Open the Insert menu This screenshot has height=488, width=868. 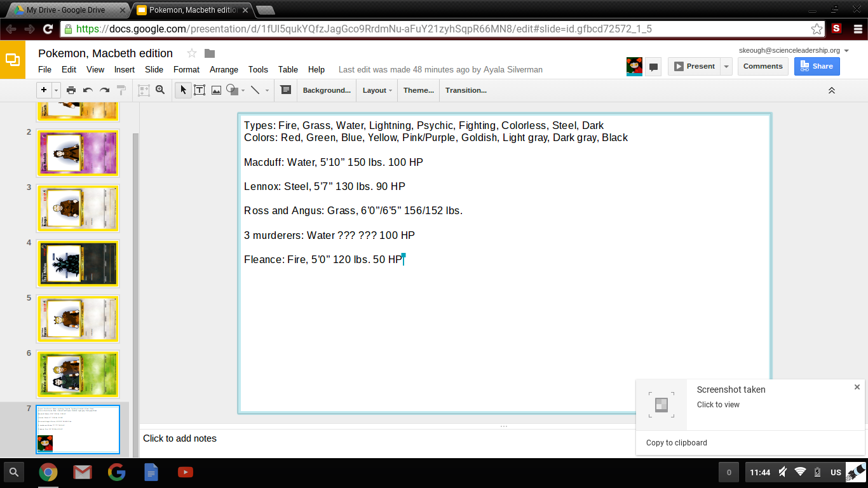(x=125, y=69)
